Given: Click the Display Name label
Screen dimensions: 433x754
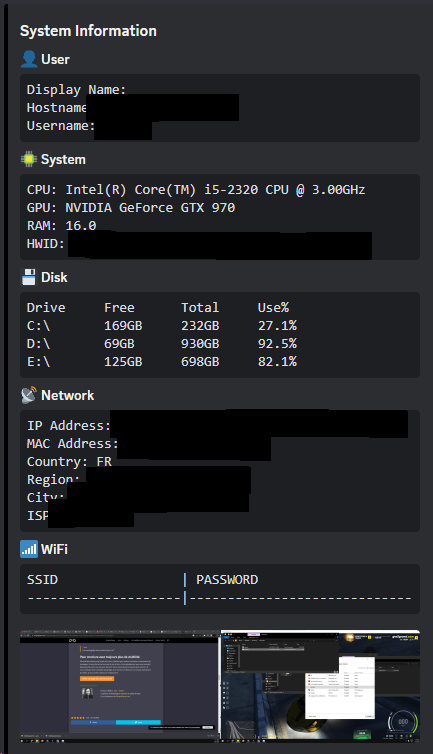Looking at the screenshot, I should click(76, 90).
